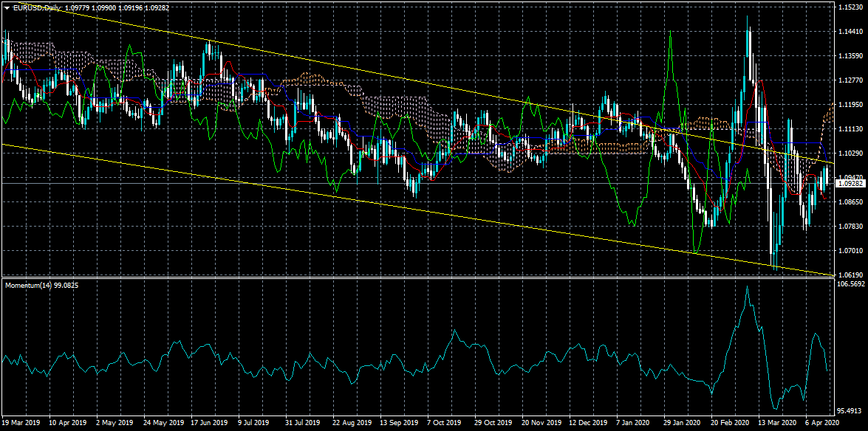This screenshot has width=868, height=431.
Task: Select the 6 Apr 2020 date label
Action: pos(821,424)
